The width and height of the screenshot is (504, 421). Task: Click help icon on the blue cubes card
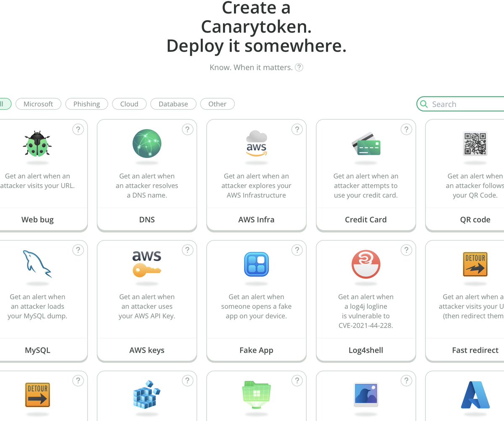[x=187, y=381]
